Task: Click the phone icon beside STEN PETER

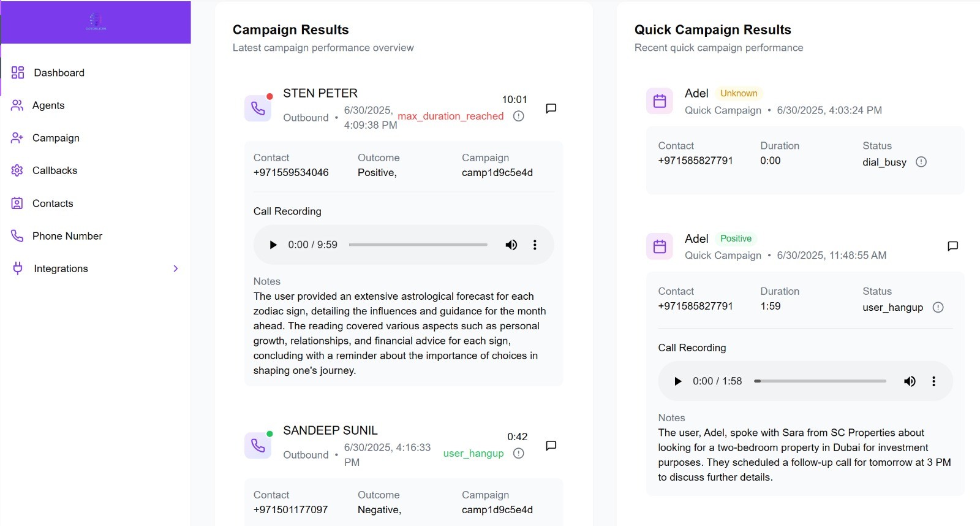Action: click(x=258, y=109)
